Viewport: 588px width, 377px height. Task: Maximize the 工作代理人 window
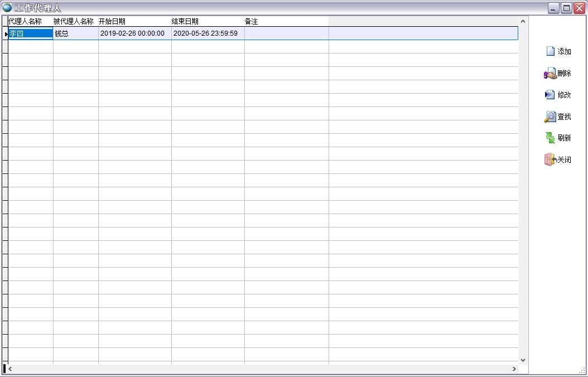click(x=566, y=8)
